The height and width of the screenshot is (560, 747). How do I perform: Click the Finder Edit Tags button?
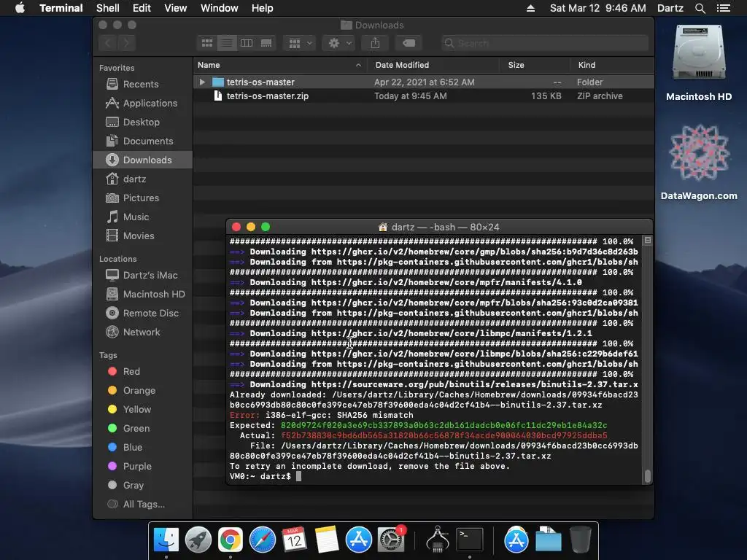coord(409,43)
